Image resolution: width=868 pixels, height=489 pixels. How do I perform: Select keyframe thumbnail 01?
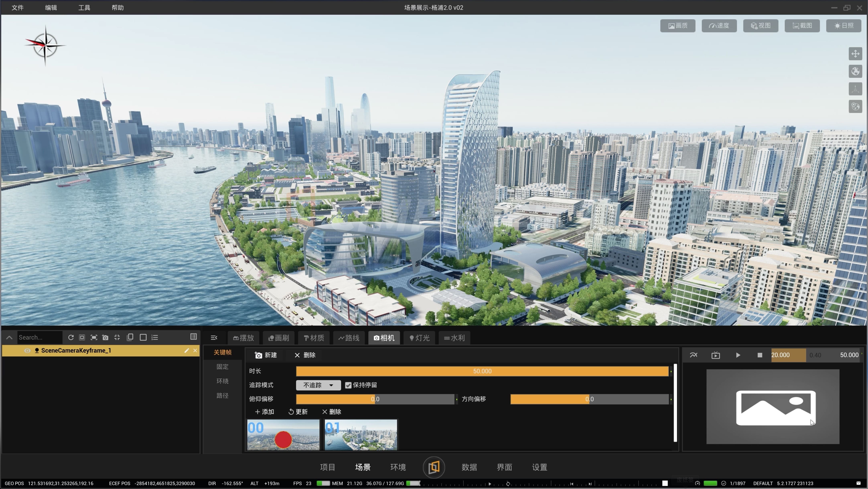coord(361,435)
